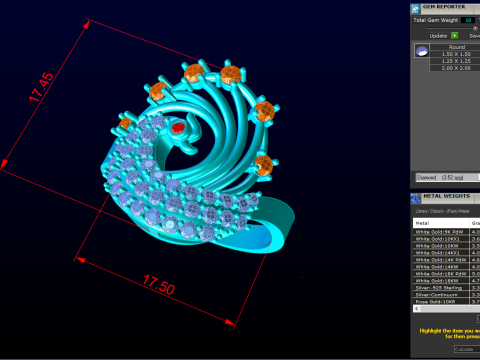Click the Library: Classic-(Fast)-Metal label
Image resolution: width=480 pixels, height=360 pixels.
coord(442,211)
